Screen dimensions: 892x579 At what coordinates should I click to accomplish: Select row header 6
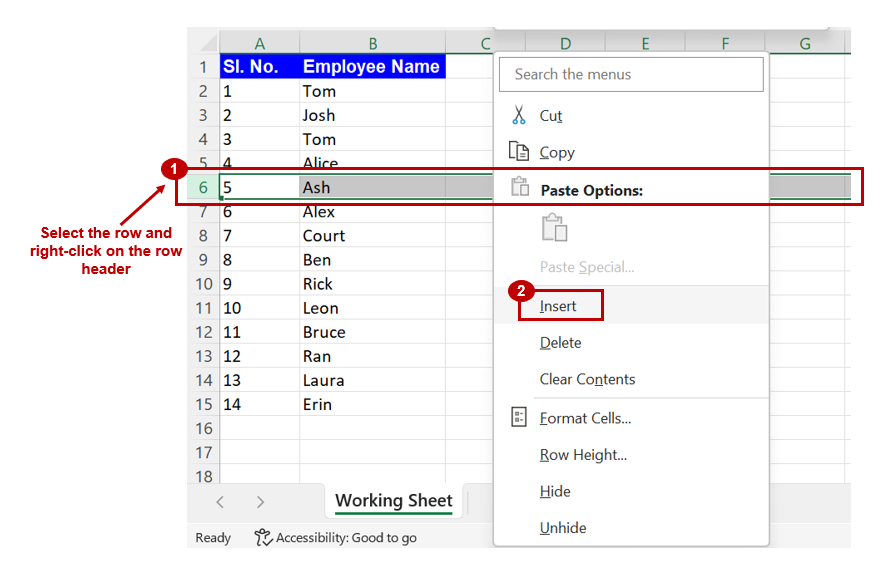click(x=203, y=187)
